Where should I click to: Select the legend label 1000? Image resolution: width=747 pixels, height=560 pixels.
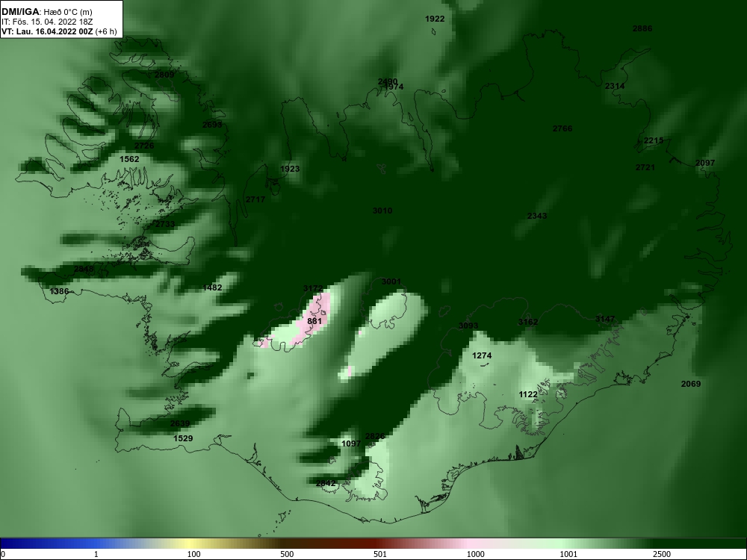click(x=476, y=554)
